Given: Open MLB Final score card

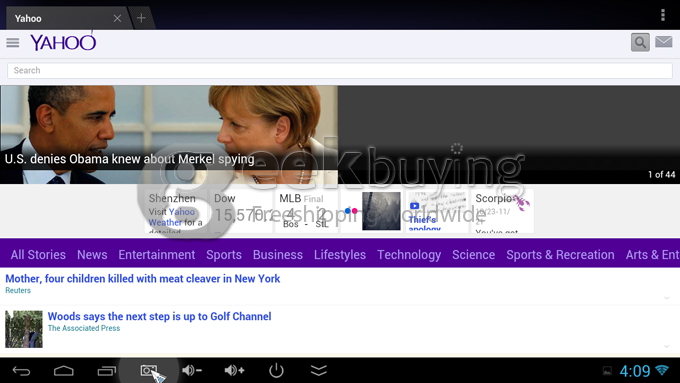Looking at the screenshot, I should point(306,212).
